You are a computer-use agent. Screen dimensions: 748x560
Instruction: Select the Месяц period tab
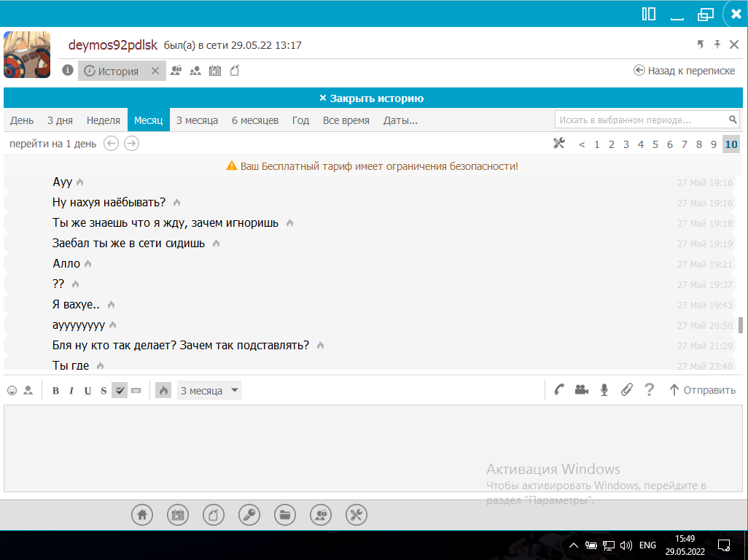tap(148, 120)
